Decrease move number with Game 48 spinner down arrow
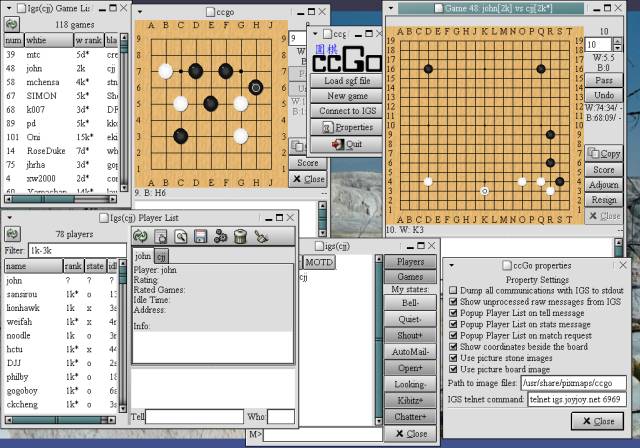640x448 pixels. click(x=618, y=48)
